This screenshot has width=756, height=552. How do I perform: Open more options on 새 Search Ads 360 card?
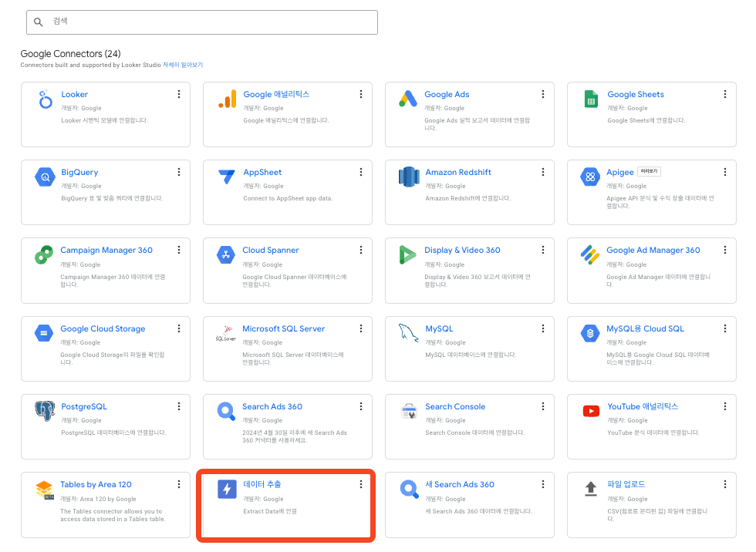(543, 484)
